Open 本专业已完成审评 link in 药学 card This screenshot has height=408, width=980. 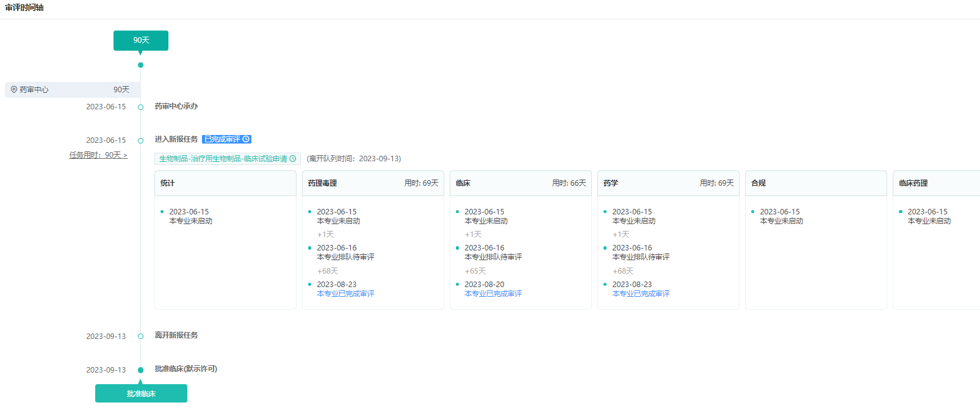[641, 294]
